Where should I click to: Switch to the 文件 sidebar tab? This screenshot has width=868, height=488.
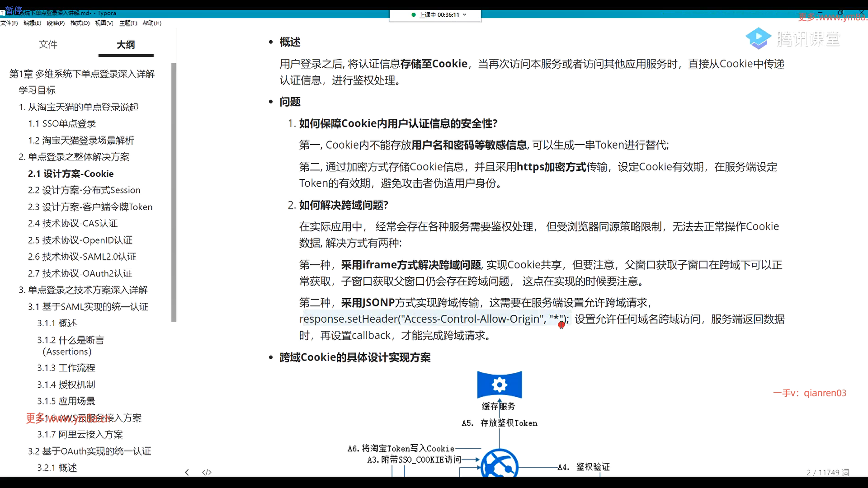point(48,44)
